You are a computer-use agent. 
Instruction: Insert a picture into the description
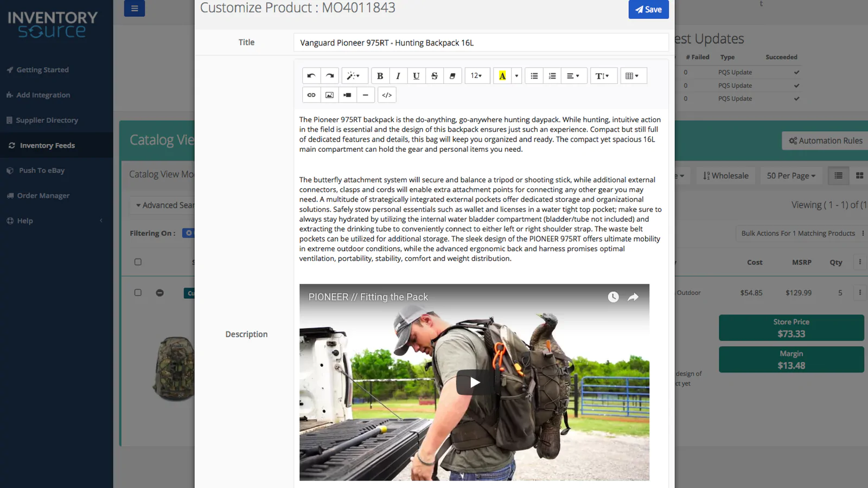pyautogui.click(x=329, y=95)
